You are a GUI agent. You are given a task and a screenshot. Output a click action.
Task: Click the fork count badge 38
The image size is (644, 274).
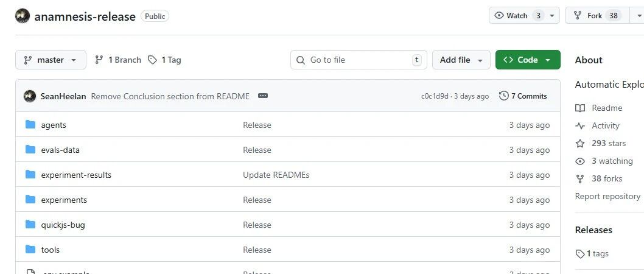[613, 16]
